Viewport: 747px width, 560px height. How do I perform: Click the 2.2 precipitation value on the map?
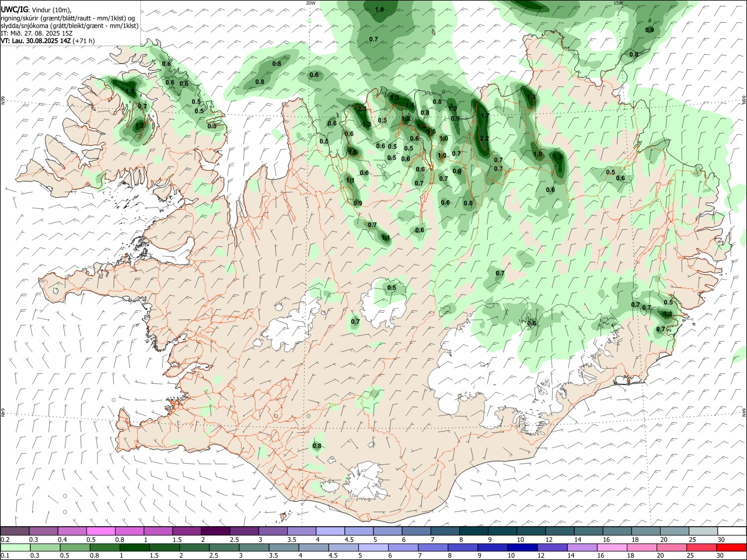[x=484, y=138]
